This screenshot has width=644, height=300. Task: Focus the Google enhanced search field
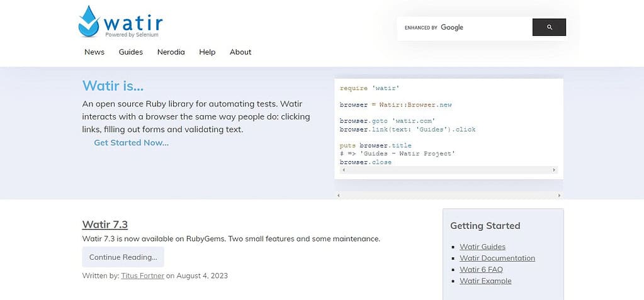point(465,27)
